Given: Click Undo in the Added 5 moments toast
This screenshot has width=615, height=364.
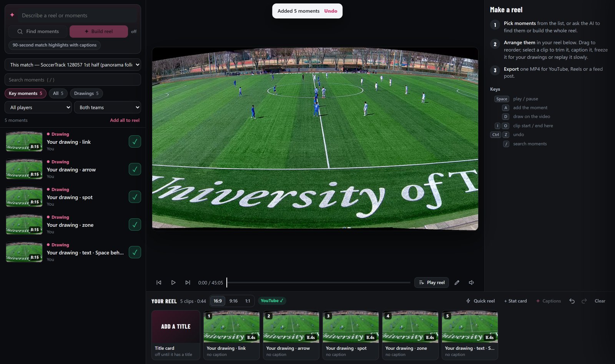Looking at the screenshot, I should (x=331, y=11).
